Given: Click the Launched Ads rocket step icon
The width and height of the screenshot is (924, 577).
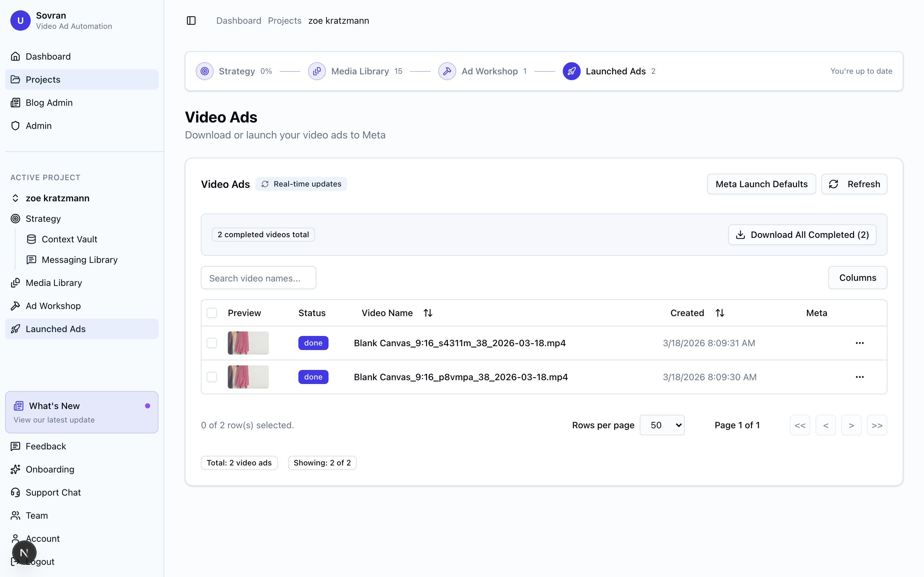Looking at the screenshot, I should [571, 71].
